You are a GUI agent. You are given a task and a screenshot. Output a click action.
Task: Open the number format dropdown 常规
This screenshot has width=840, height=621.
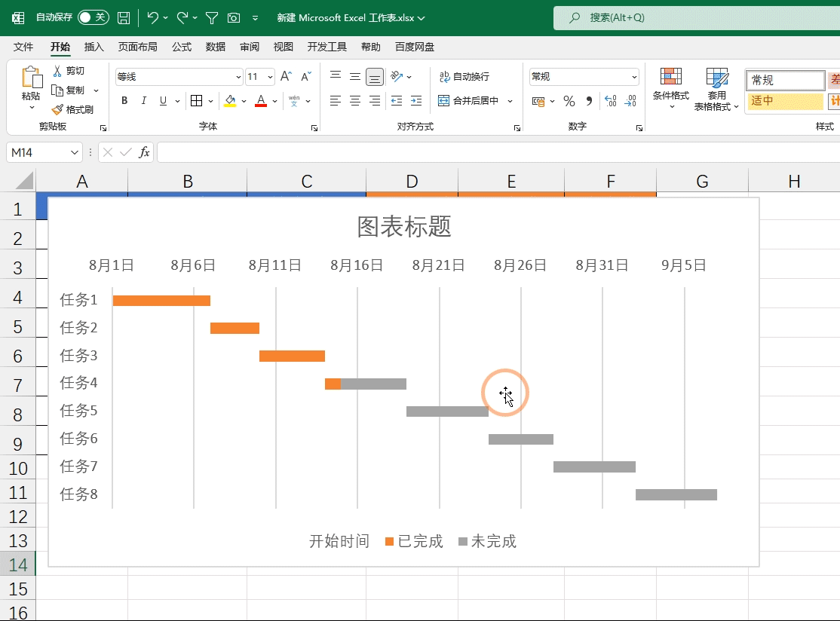coord(634,77)
